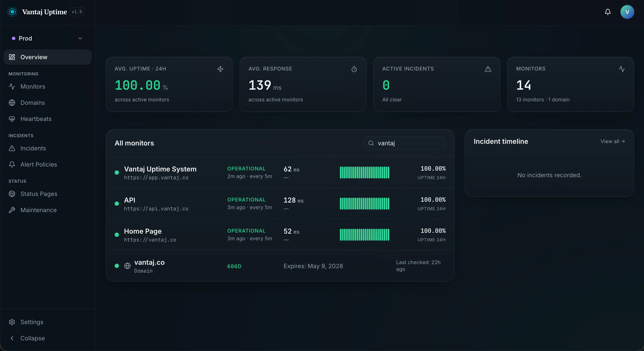The image size is (644, 351).
Task: Click the green status dot for API
Action: pyautogui.click(x=117, y=204)
